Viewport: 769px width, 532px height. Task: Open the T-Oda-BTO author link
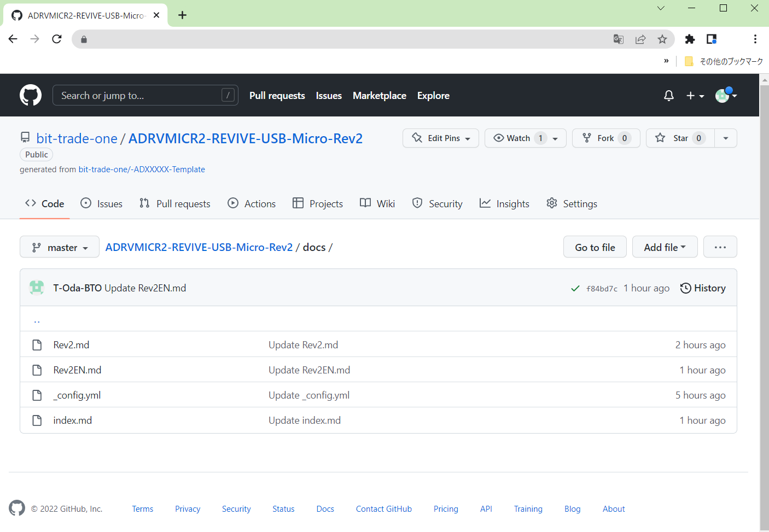(77, 288)
